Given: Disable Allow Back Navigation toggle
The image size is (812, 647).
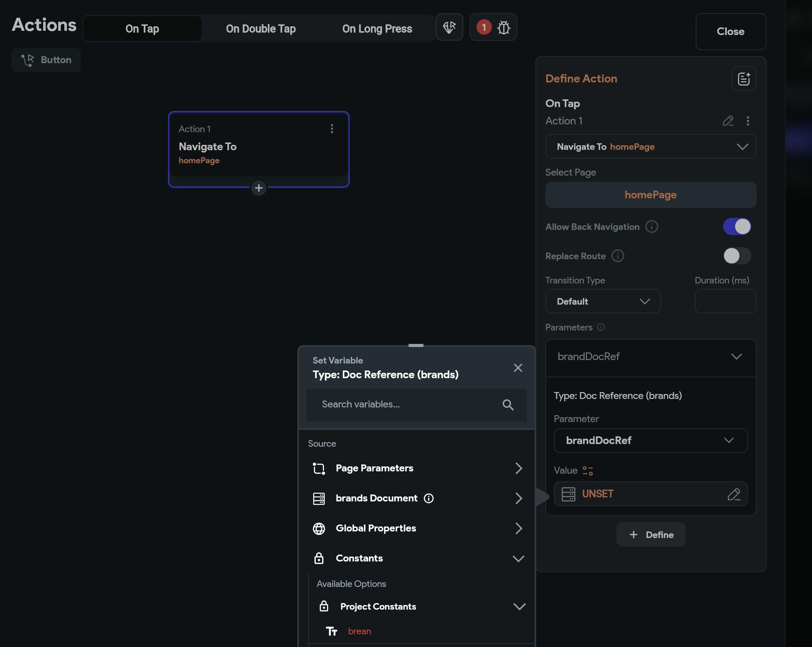Looking at the screenshot, I should click(737, 226).
